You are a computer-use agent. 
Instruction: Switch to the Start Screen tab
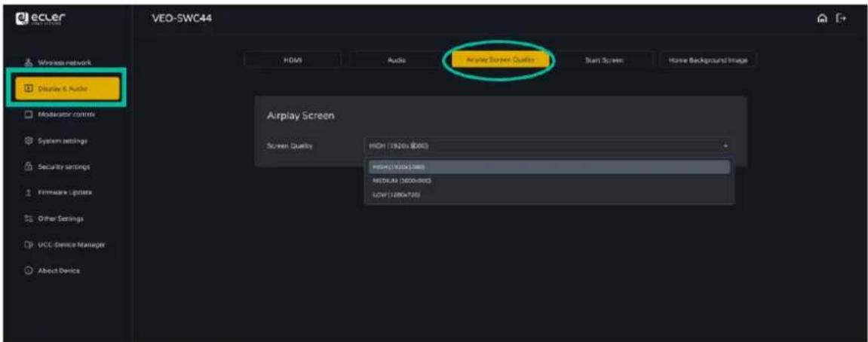click(604, 60)
